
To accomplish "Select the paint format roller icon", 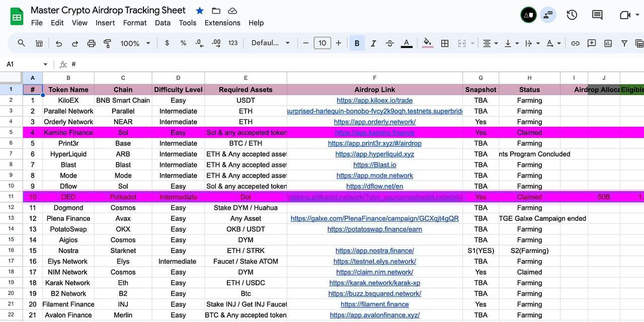I will click(x=107, y=43).
